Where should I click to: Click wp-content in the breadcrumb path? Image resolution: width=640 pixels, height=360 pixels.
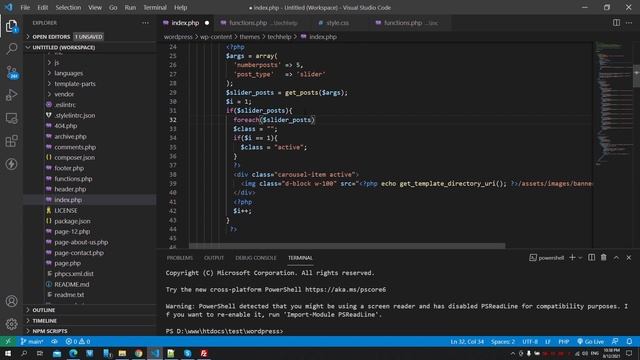216,37
